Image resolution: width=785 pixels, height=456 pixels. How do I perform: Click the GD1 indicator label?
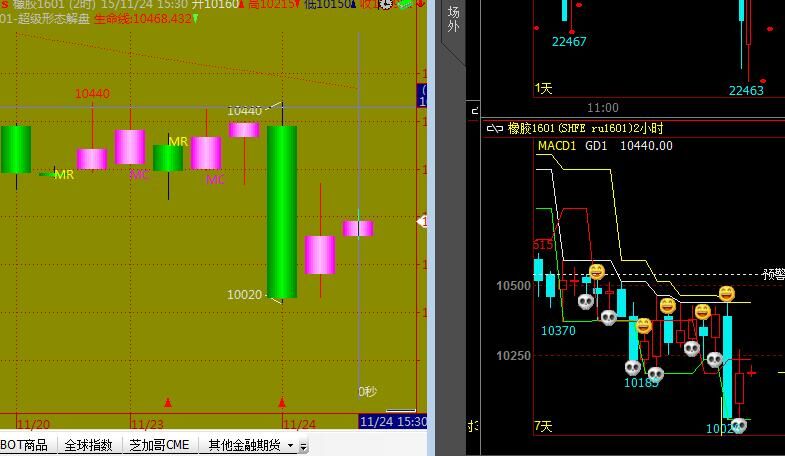(597, 146)
